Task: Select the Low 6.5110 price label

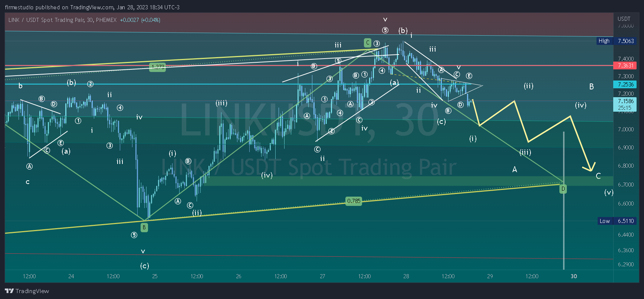Action: pos(617,221)
